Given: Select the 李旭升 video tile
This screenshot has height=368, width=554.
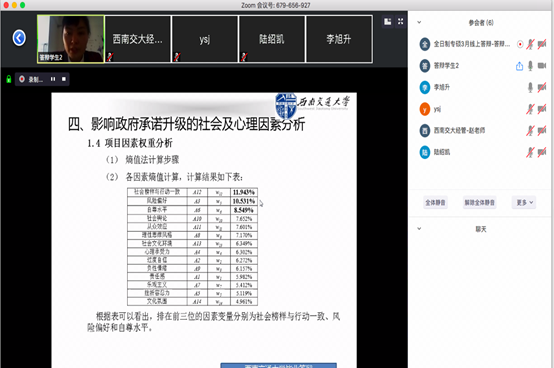Looking at the screenshot, I should coord(339,39).
